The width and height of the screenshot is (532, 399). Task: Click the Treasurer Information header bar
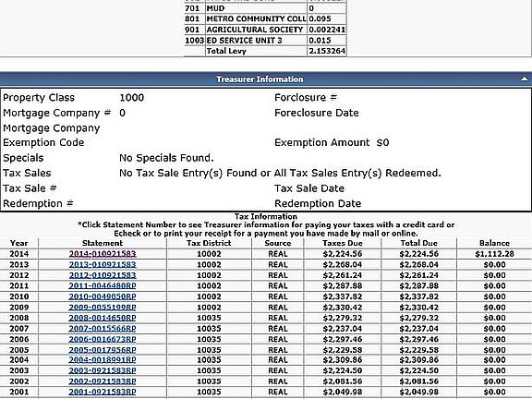coord(266,79)
